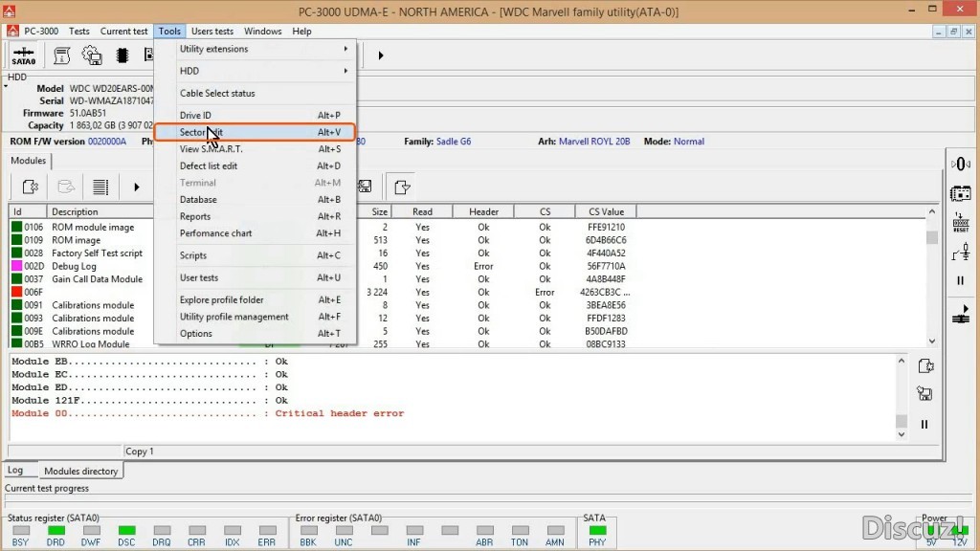
Task: Select Cable Select status menu item
Action: pos(255,93)
